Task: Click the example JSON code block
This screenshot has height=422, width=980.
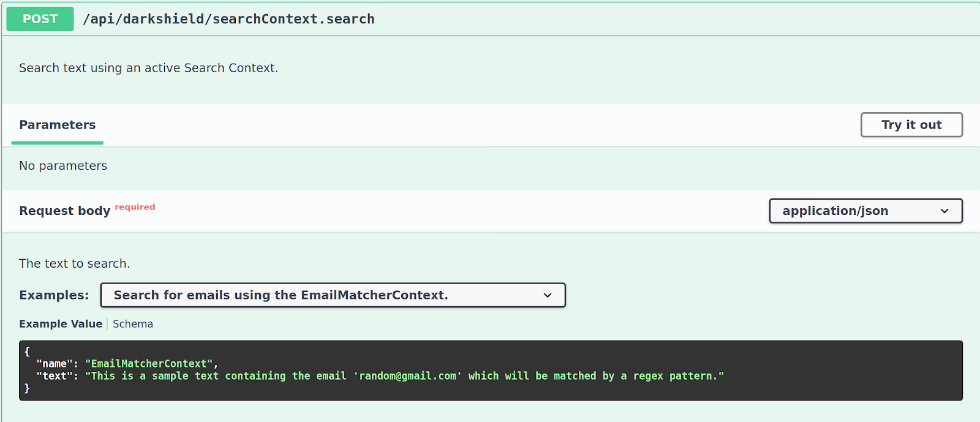Action: (491, 371)
